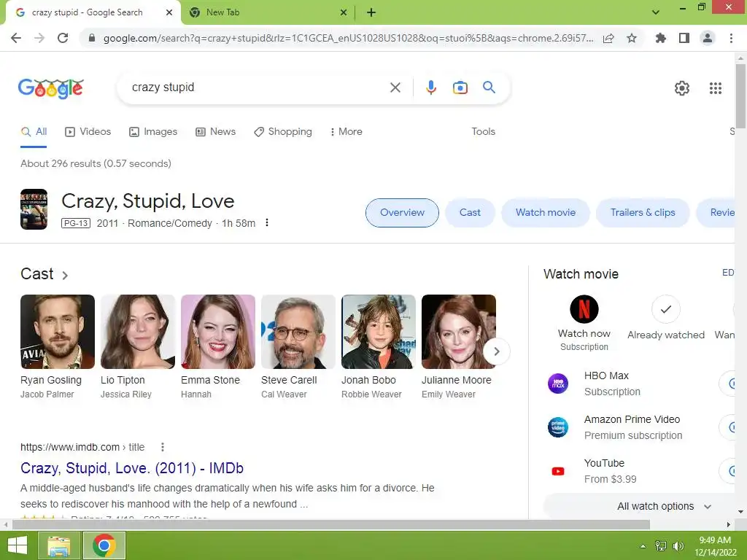Click the Amazon Prime Video logo

coord(558,427)
